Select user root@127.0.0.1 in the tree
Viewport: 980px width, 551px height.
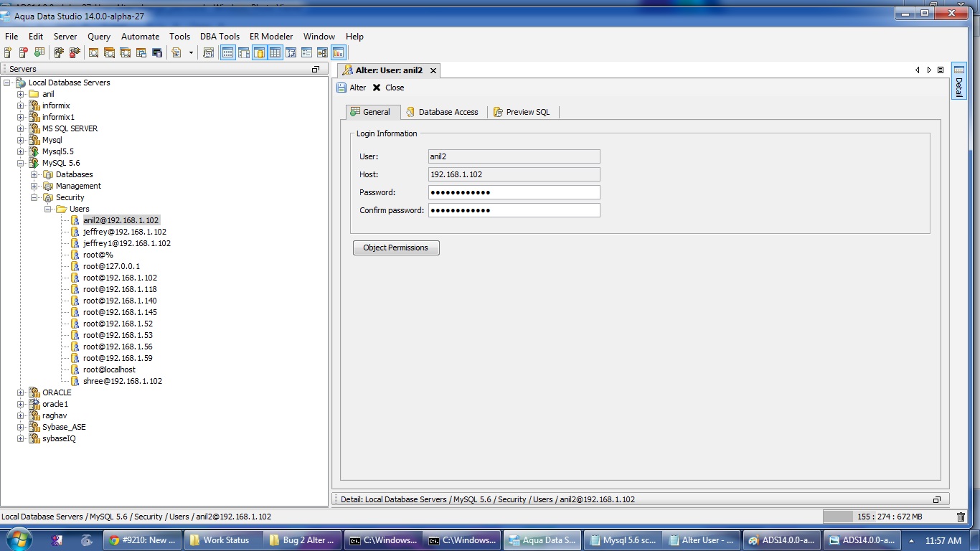[111, 266]
